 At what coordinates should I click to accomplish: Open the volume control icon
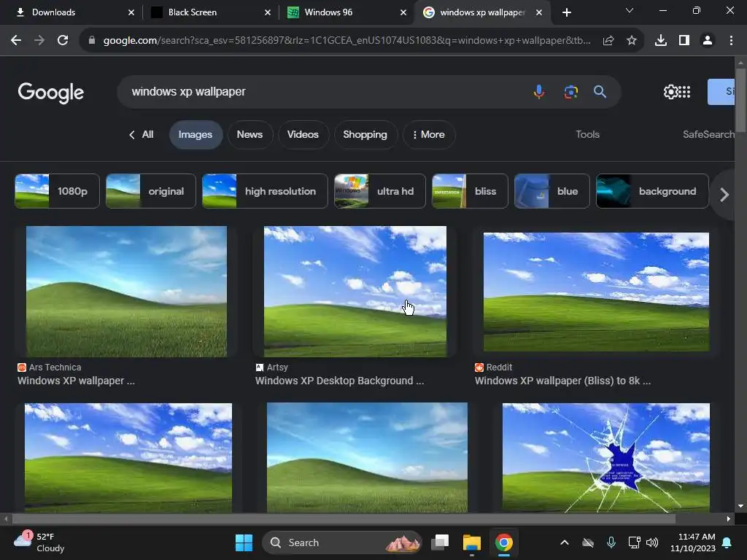coord(652,542)
